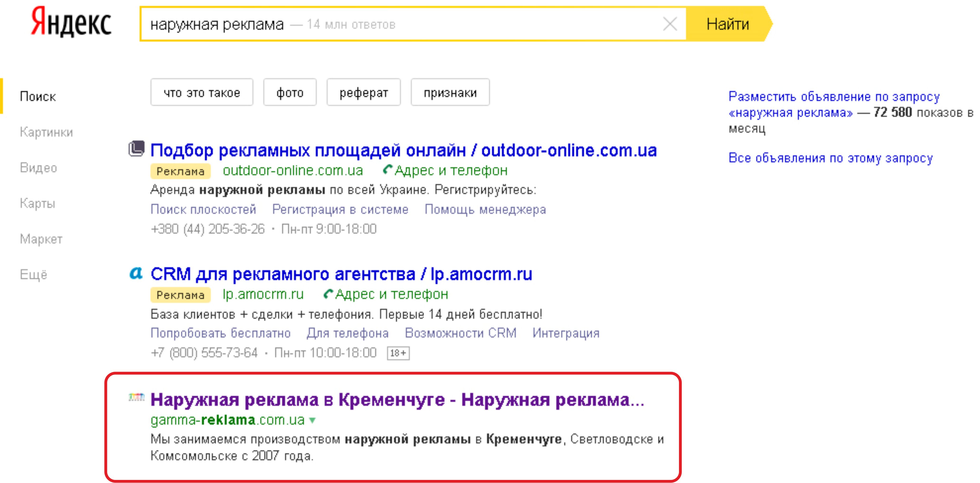
Task: Pick the 'реферат' suggestion chip
Action: click(x=364, y=92)
